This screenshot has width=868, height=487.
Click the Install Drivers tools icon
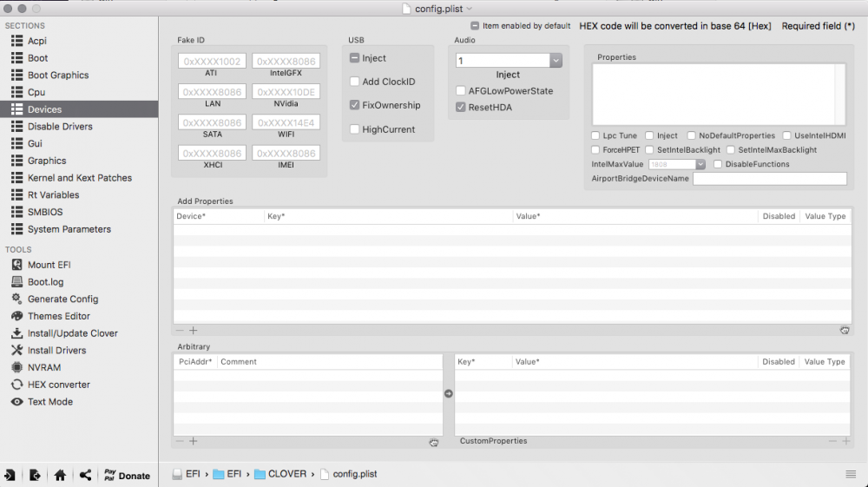17,351
